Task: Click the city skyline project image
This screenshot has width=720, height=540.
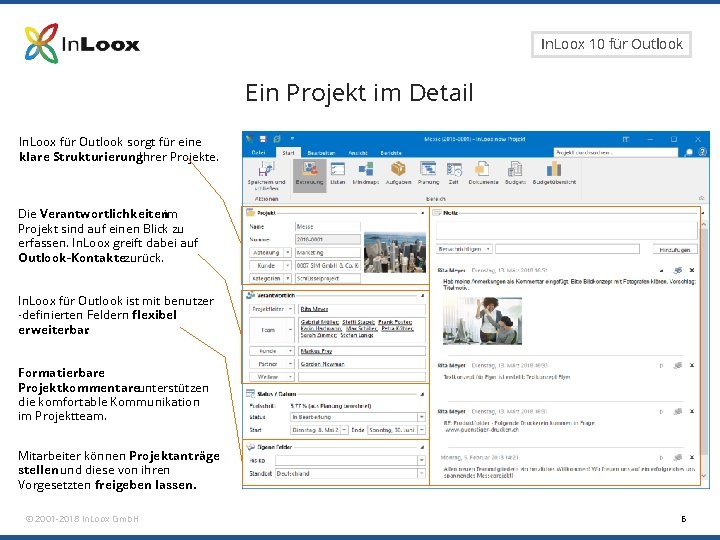Action: tap(395, 253)
